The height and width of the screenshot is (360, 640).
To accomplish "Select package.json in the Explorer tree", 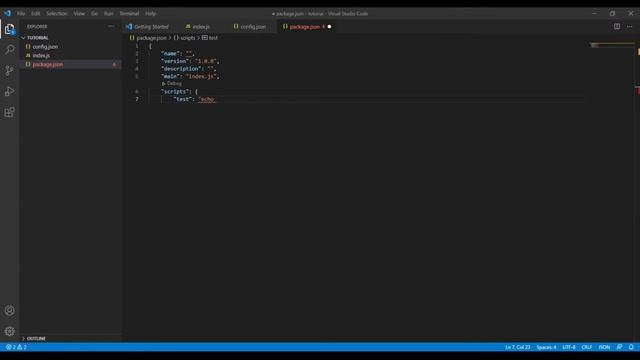I will 48,64.
